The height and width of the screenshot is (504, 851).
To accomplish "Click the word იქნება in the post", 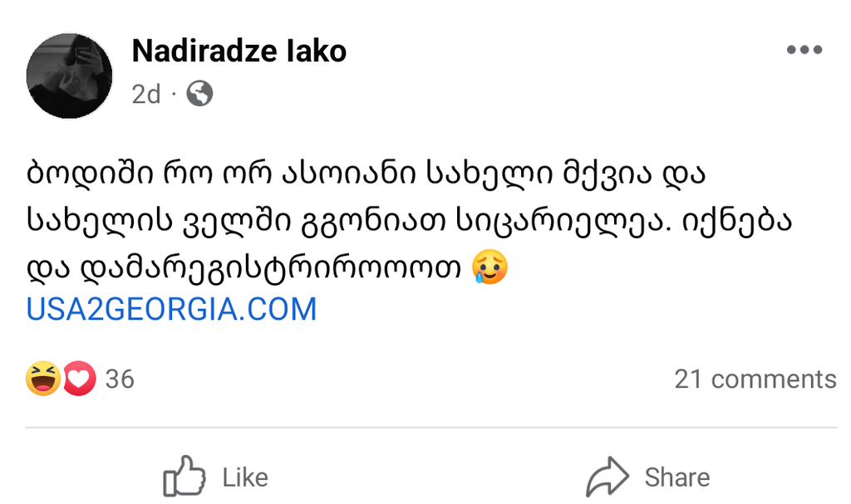I will point(737,220).
